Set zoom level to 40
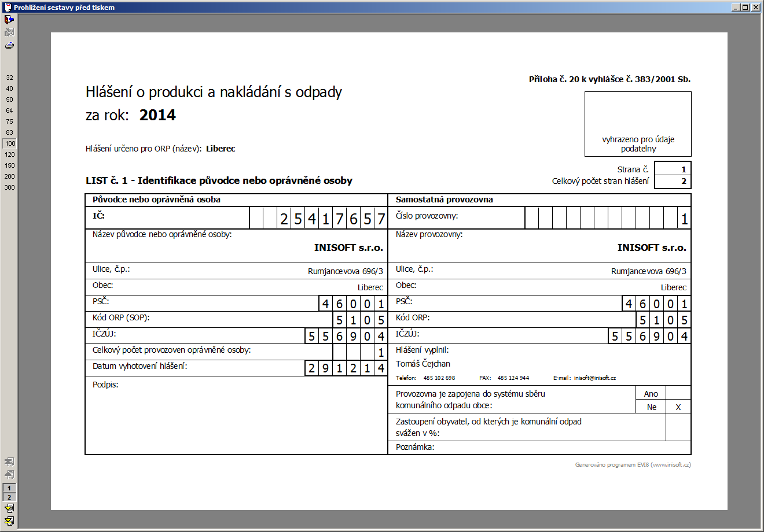Image resolution: width=764 pixels, height=532 pixels. (9, 88)
